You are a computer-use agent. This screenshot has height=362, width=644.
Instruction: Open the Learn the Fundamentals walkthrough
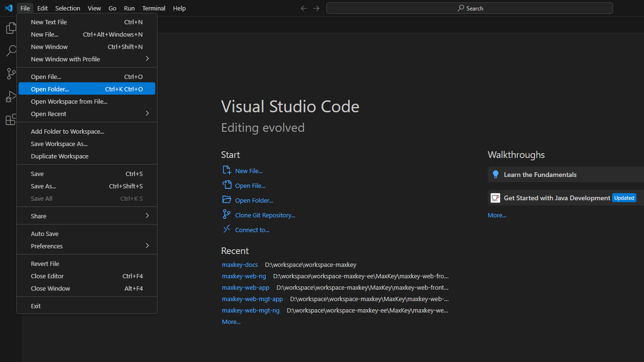coord(566,175)
